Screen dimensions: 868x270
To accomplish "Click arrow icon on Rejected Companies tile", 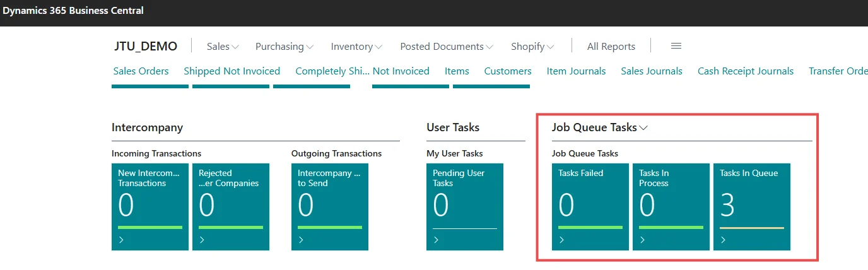I will click(x=202, y=240).
